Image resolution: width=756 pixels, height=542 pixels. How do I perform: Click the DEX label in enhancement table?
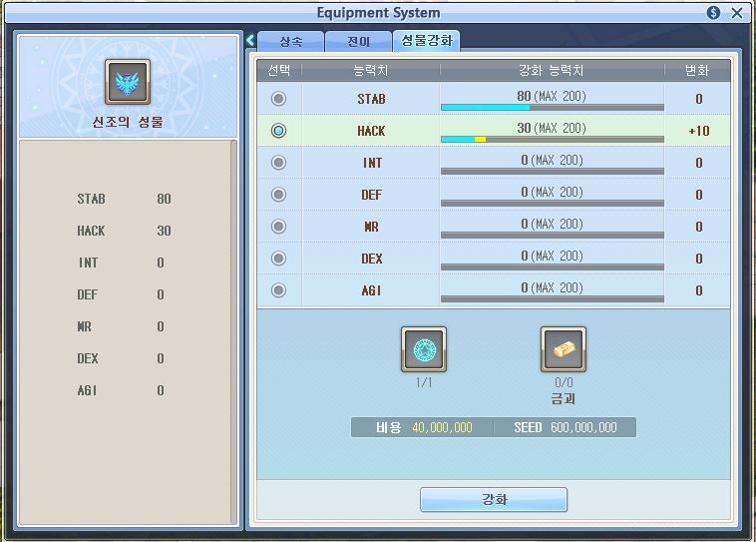[x=372, y=259]
